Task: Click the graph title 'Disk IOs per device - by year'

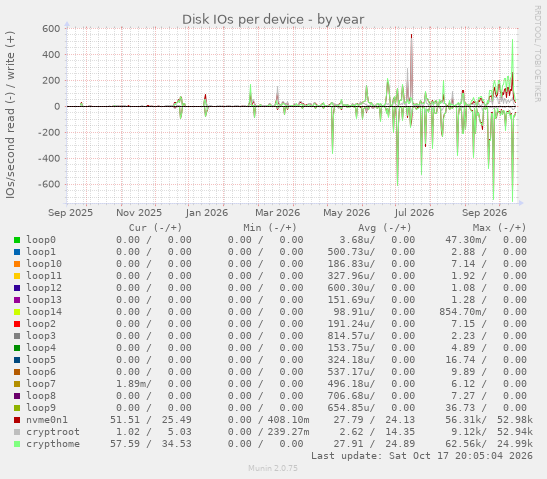Action: click(x=273, y=20)
